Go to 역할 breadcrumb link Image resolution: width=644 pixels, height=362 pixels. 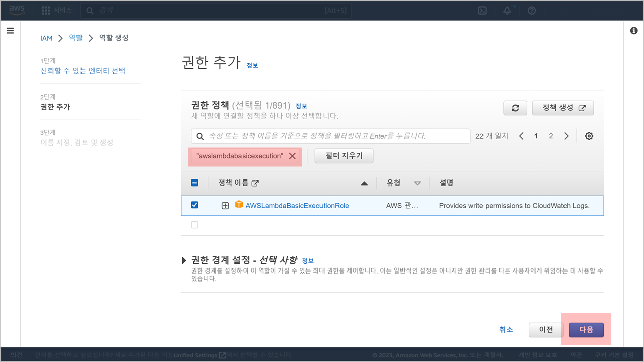pos(75,38)
